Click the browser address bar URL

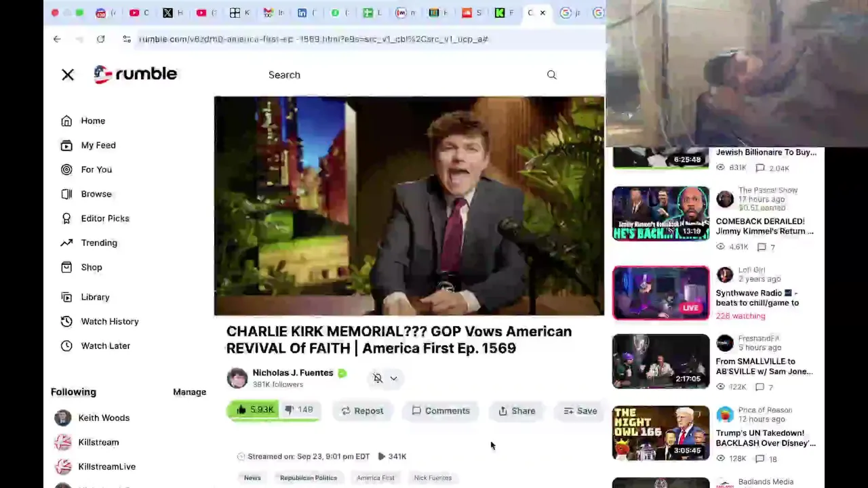(x=313, y=39)
